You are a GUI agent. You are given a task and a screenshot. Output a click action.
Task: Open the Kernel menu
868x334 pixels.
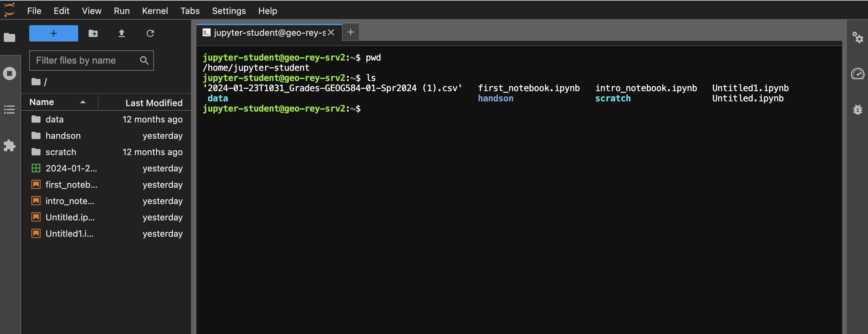click(155, 11)
